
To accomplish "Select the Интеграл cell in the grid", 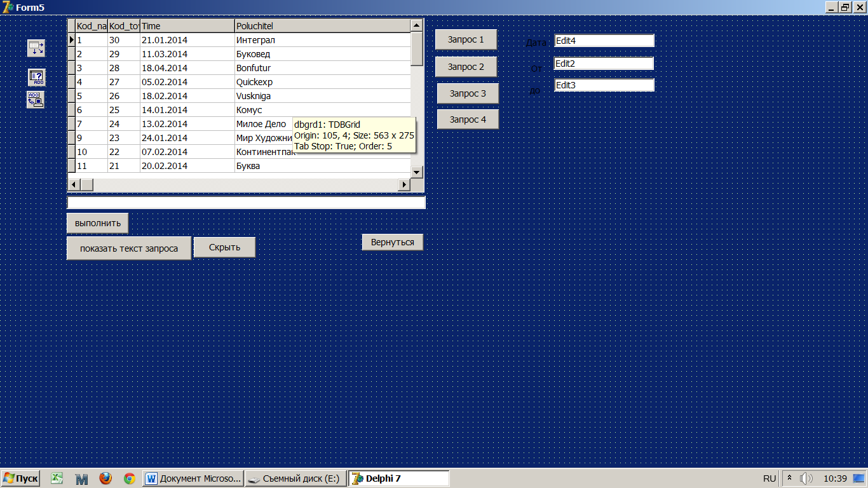I will coord(323,40).
